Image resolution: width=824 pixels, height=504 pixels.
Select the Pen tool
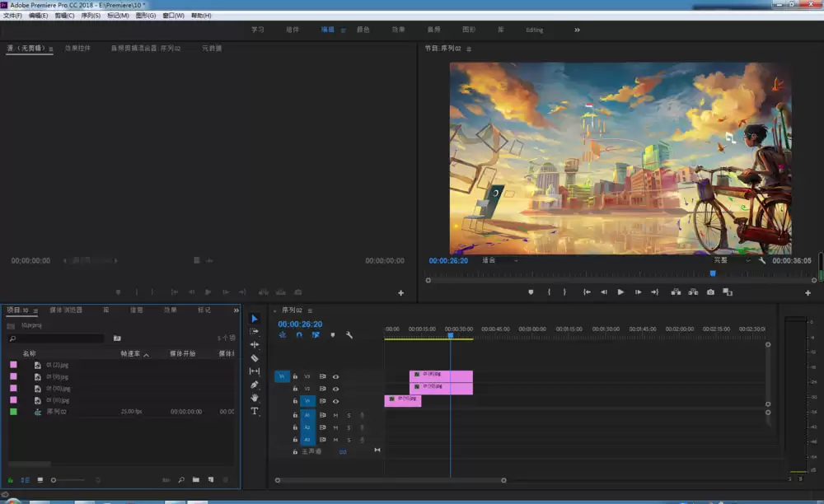255,385
